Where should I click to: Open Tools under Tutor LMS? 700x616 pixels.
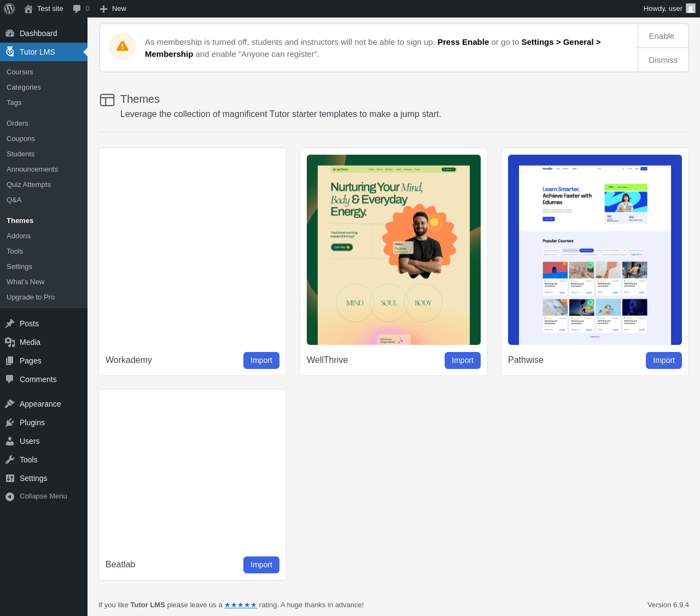(x=15, y=251)
